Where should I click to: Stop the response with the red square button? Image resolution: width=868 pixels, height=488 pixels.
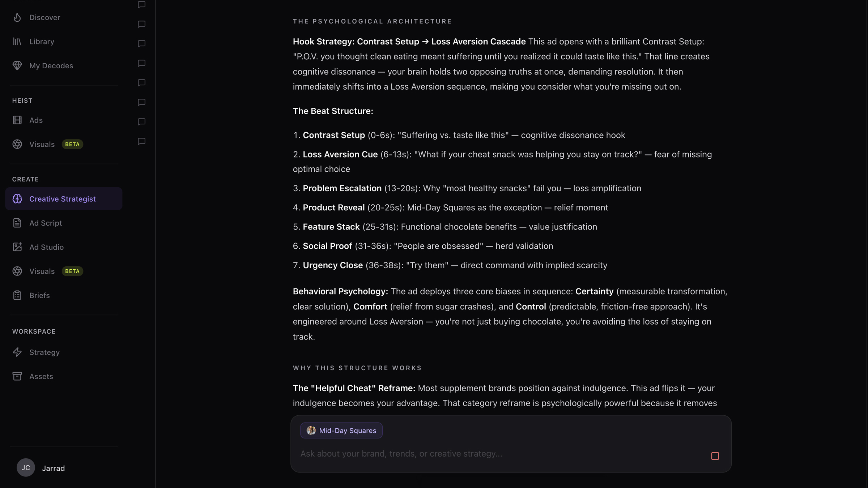coord(715,456)
